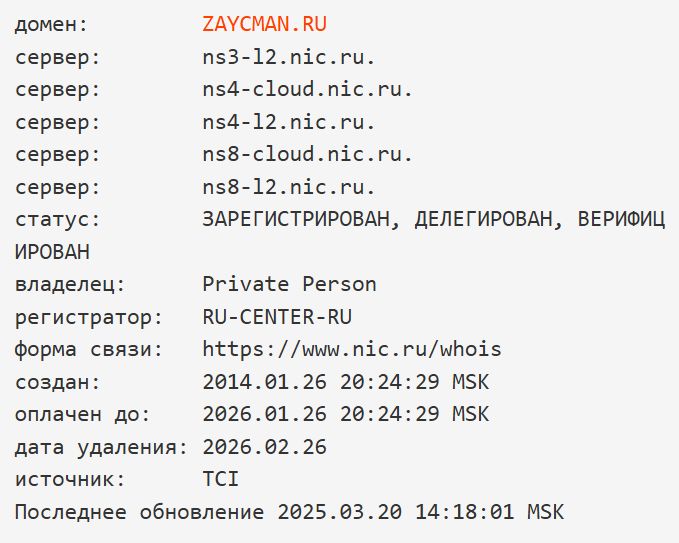Click nameserver ns4-l2.nic.ru.
This screenshot has height=543, width=679.
pyautogui.click(x=289, y=122)
